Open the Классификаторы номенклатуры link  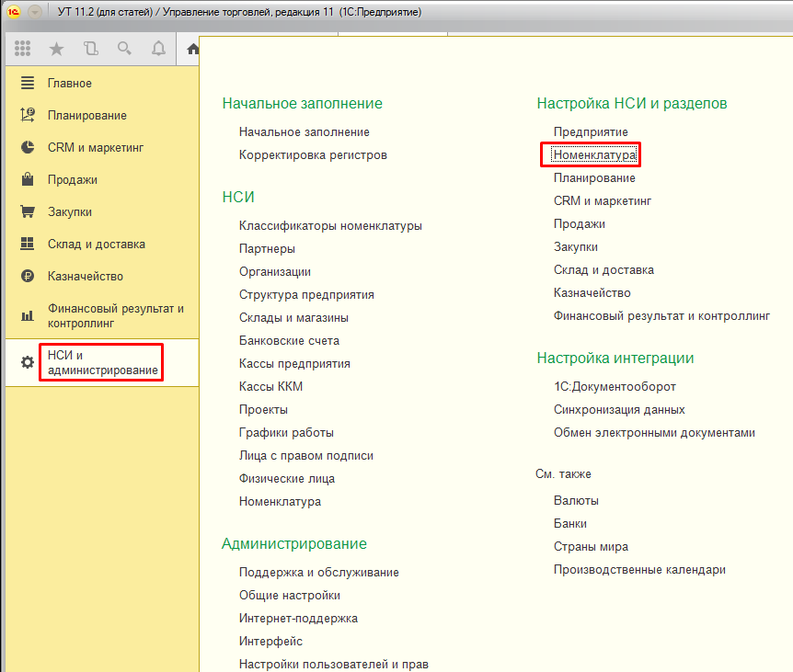[x=330, y=226]
